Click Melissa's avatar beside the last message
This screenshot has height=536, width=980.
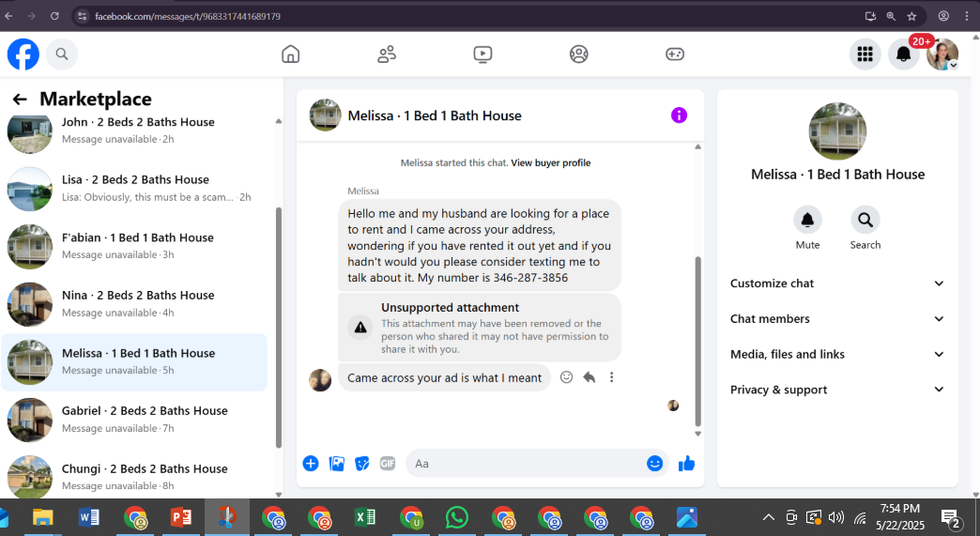pyautogui.click(x=320, y=379)
